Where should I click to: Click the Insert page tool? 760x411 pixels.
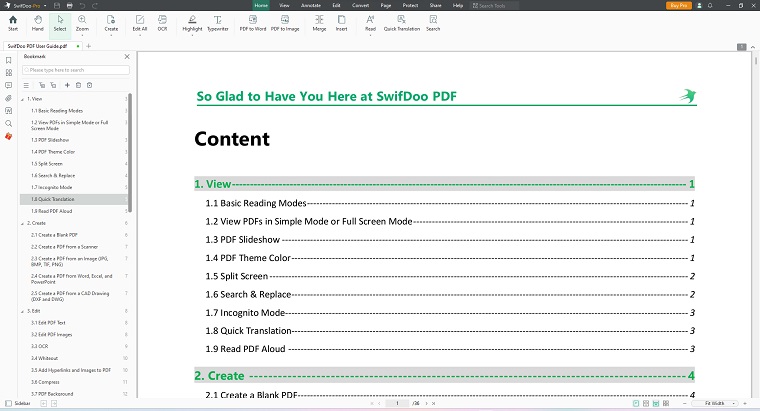pyautogui.click(x=341, y=23)
